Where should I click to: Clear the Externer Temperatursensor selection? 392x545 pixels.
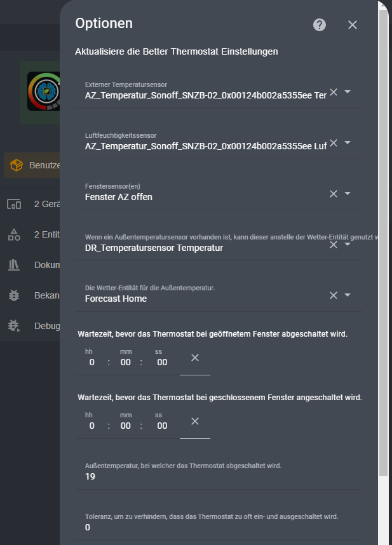coord(333,92)
